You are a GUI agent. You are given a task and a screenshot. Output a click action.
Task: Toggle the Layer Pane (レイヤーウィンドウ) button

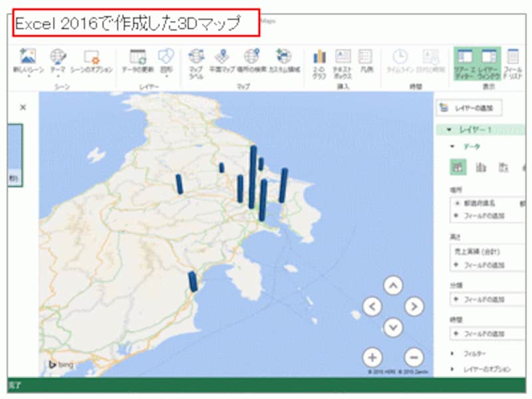[489, 63]
